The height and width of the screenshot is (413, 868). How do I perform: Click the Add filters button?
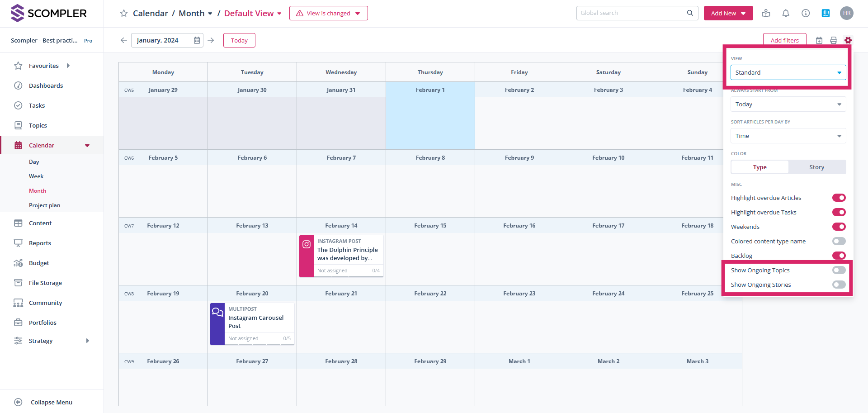tap(784, 40)
